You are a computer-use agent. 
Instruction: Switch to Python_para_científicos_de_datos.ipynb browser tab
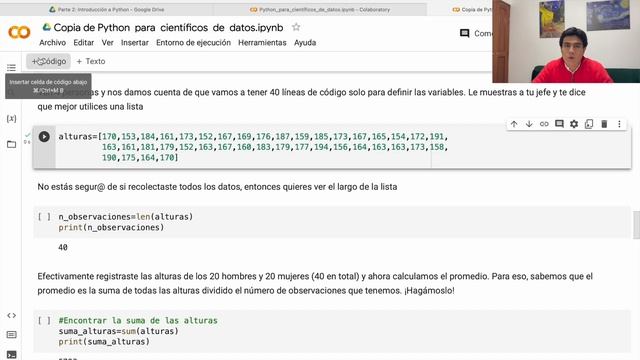pos(320,9)
